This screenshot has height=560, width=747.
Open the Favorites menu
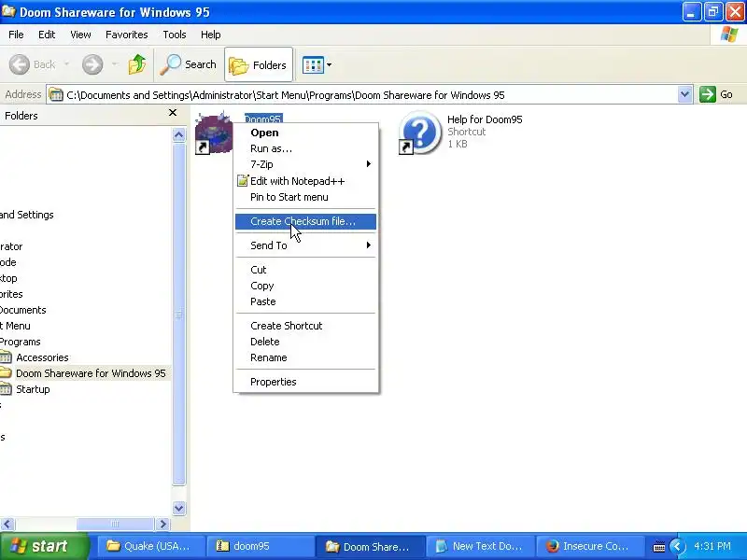[127, 35]
